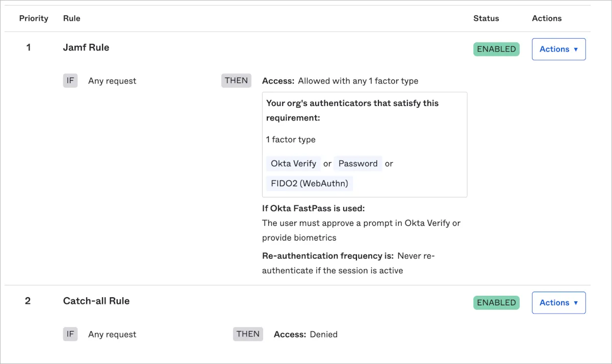Select the FIDO2 (WebAuthn) authenticator chip
The image size is (612, 364).
tap(310, 183)
